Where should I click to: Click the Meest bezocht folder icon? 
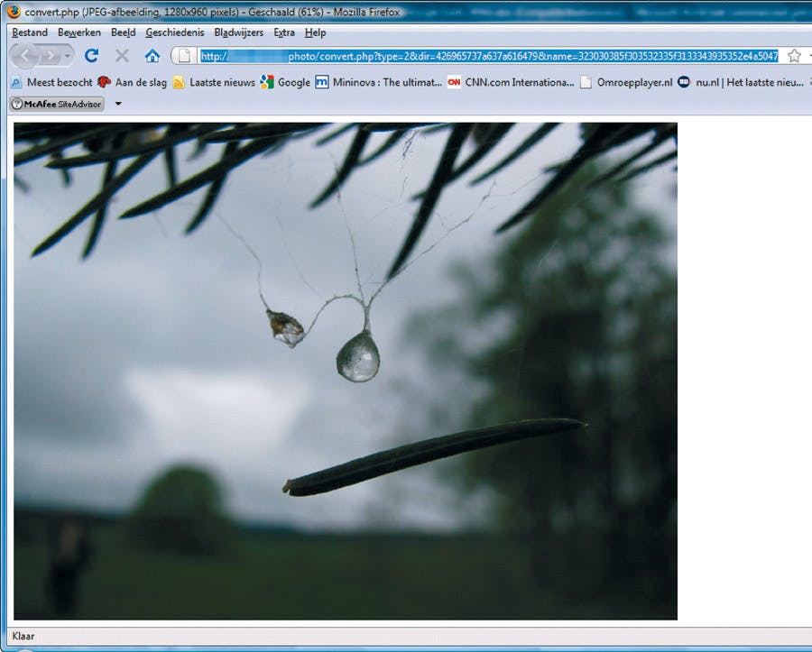16,82
